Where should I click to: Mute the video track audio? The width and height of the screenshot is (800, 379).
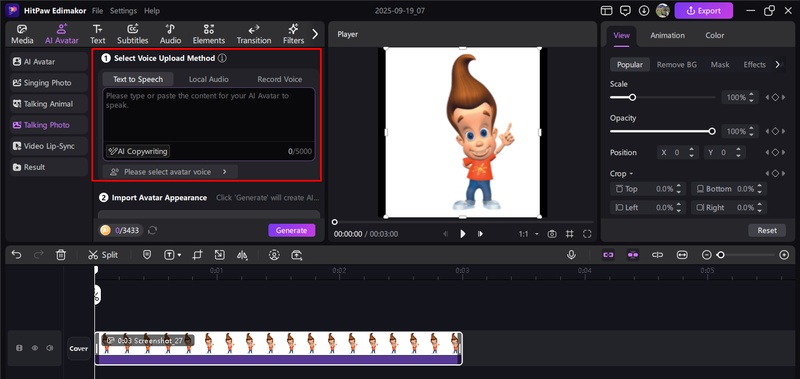(49, 348)
